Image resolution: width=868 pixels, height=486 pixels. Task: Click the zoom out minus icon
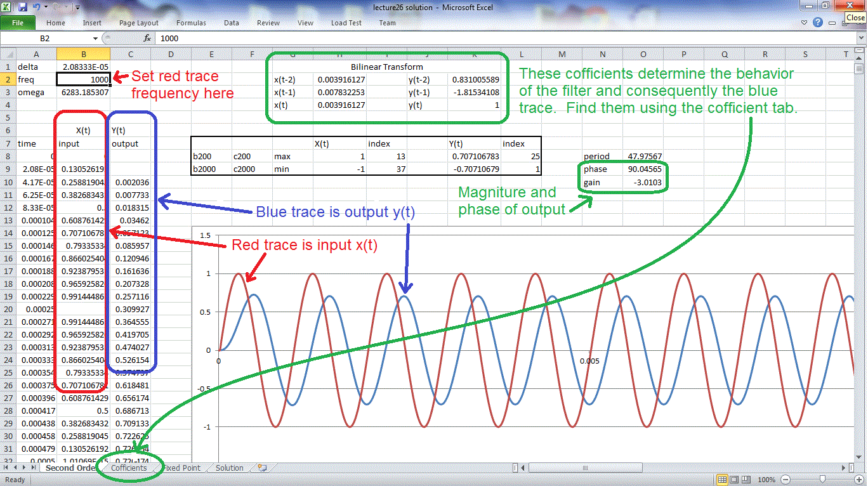pyautogui.click(x=786, y=480)
